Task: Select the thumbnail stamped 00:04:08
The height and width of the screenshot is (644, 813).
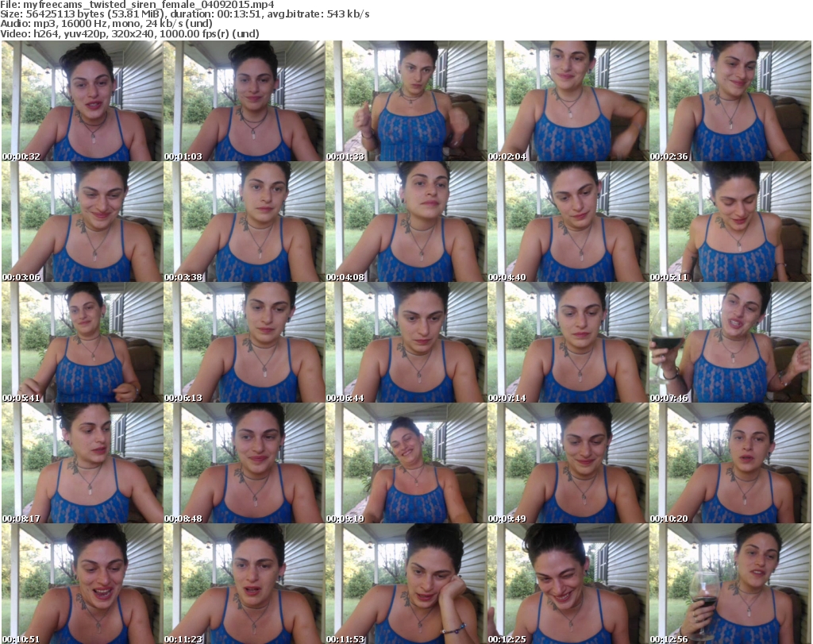Action: pyautogui.click(x=406, y=222)
